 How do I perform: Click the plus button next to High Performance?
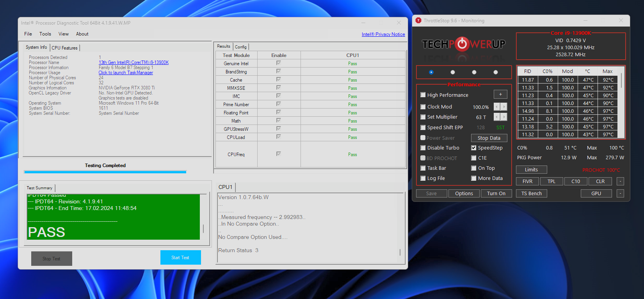coord(500,94)
